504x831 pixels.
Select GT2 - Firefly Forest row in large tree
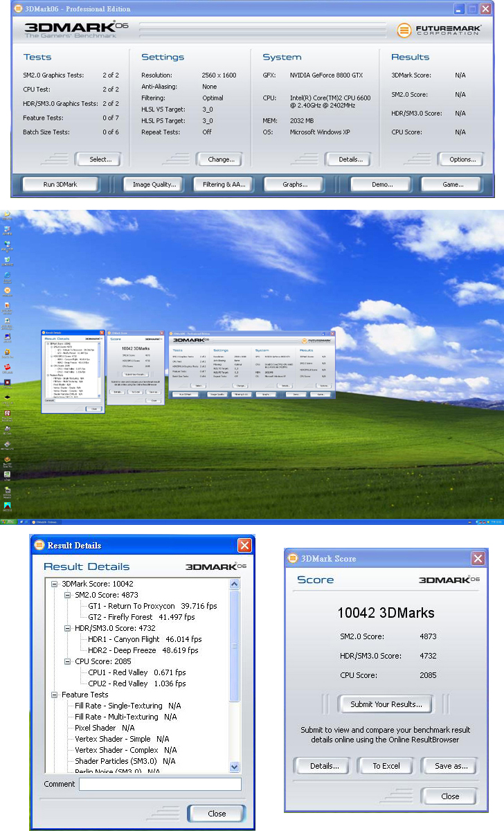point(141,617)
